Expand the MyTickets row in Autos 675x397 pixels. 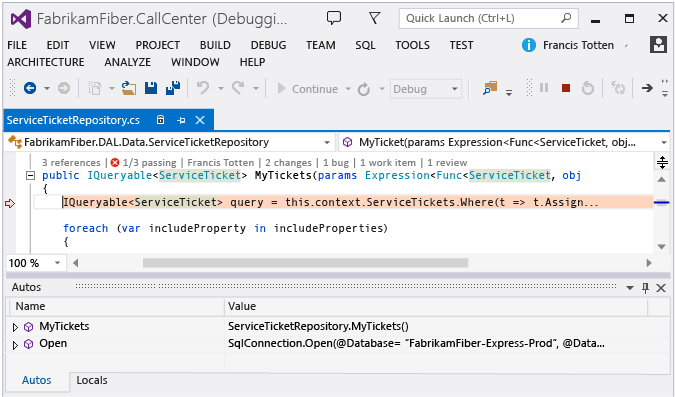pyautogui.click(x=15, y=327)
